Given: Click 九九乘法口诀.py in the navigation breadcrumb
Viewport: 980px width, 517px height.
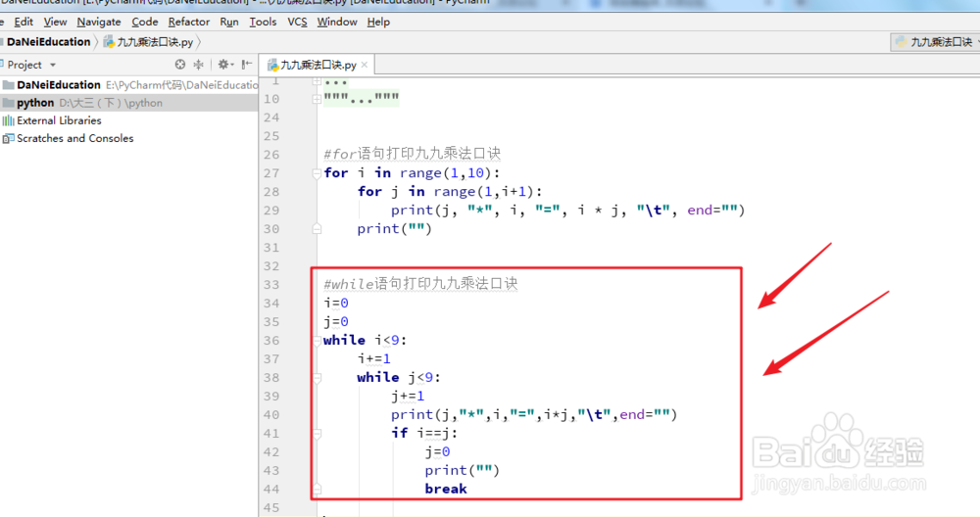Looking at the screenshot, I should [149, 42].
